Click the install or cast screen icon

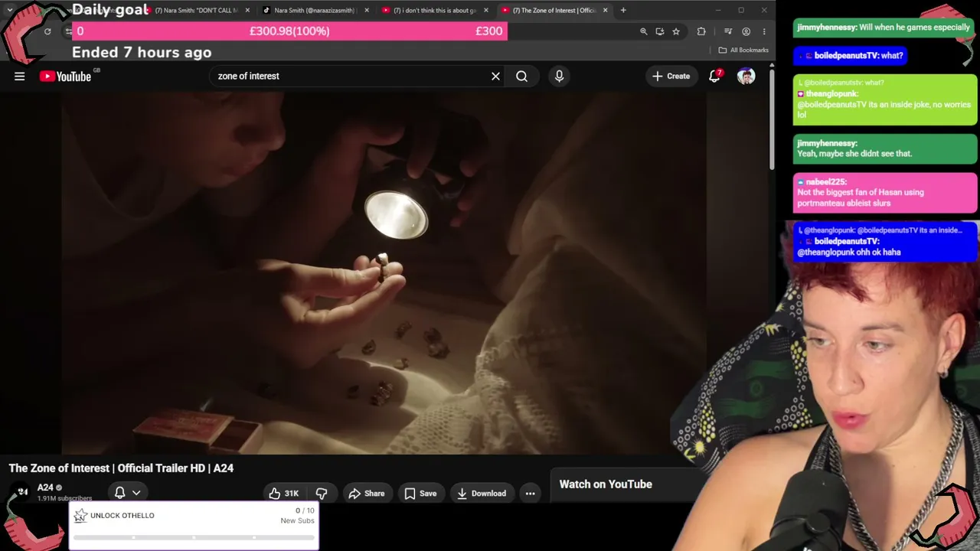coord(659,31)
